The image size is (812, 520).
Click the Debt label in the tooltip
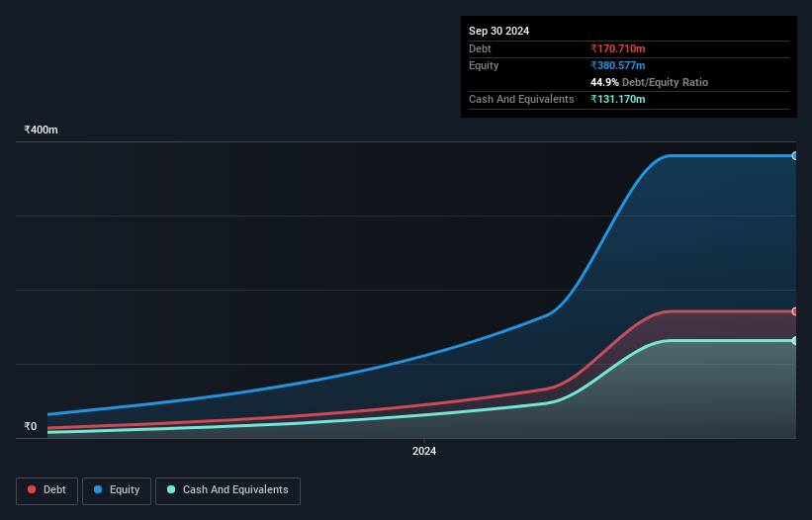click(x=480, y=48)
